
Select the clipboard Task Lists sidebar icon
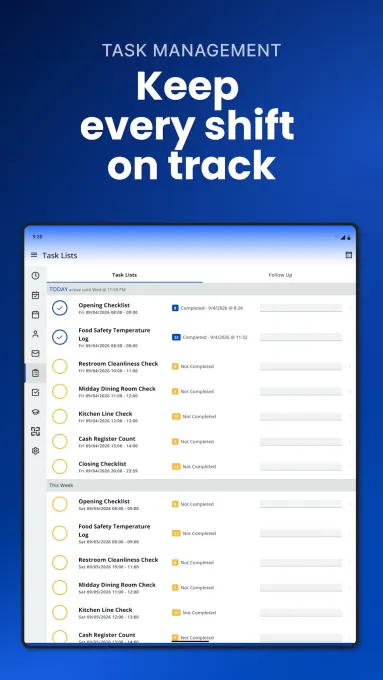(36, 373)
